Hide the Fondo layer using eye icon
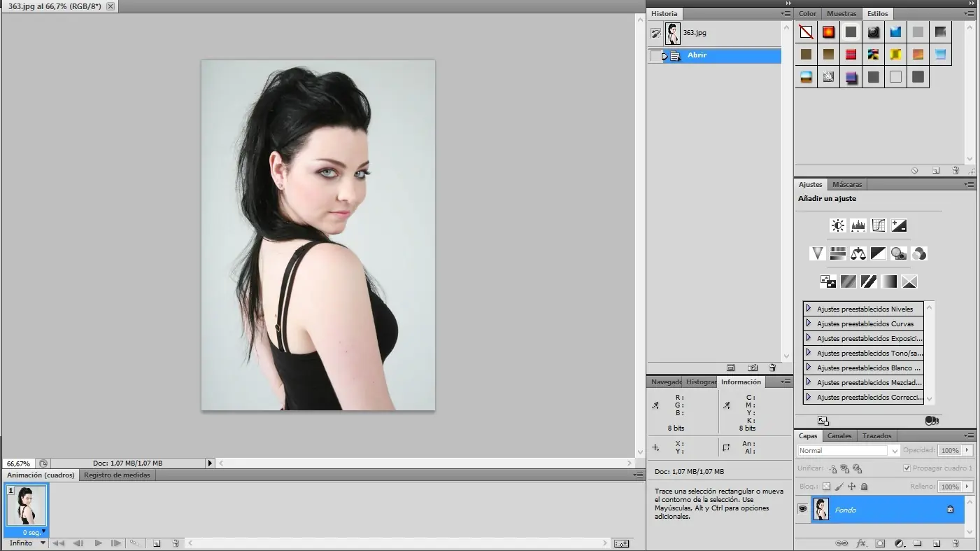 [802, 510]
